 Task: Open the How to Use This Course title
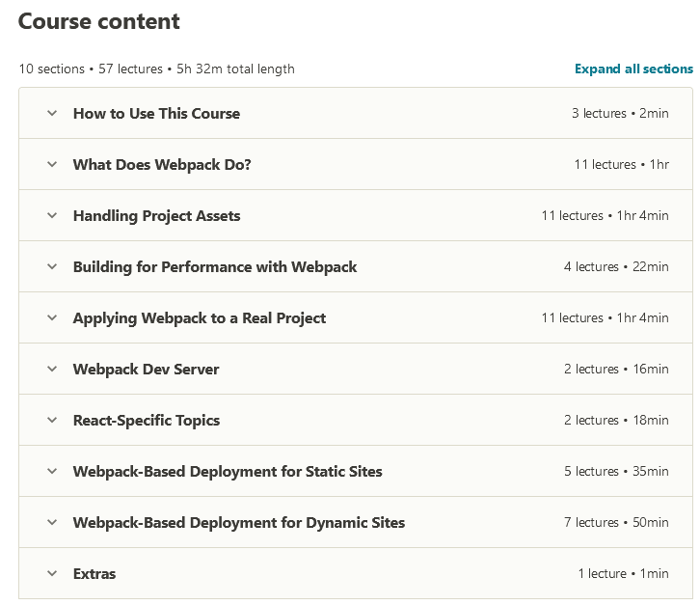tap(156, 114)
